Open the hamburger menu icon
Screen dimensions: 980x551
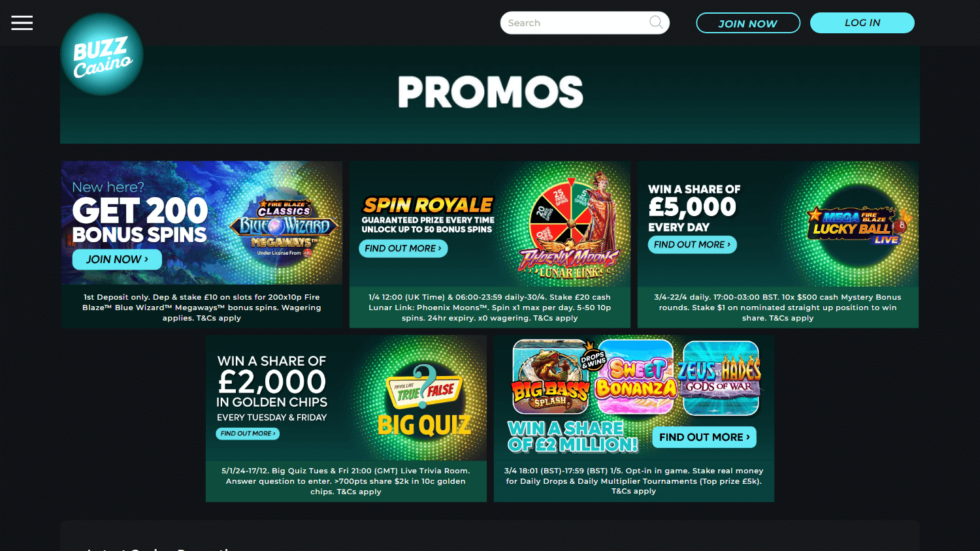(22, 23)
